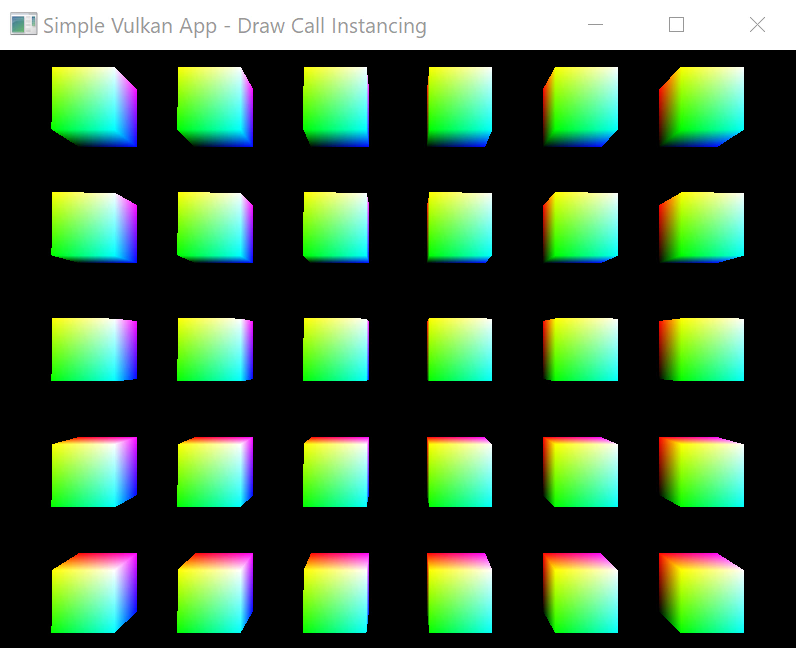Click the fifth cube in the fourth row
This screenshot has height=648, width=796.
pos(581,472)
